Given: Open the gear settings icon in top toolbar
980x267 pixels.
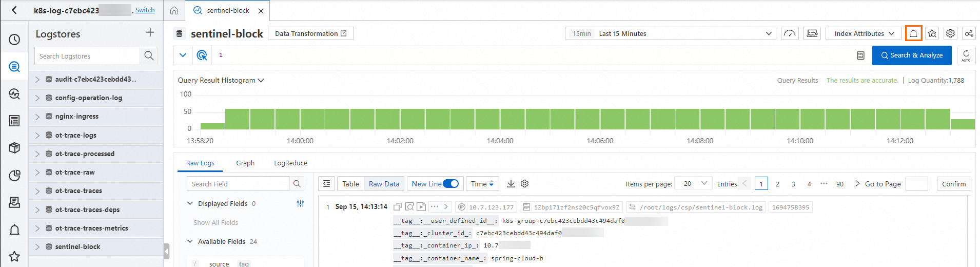Looking at the screenshot, I should click(950, 33).
